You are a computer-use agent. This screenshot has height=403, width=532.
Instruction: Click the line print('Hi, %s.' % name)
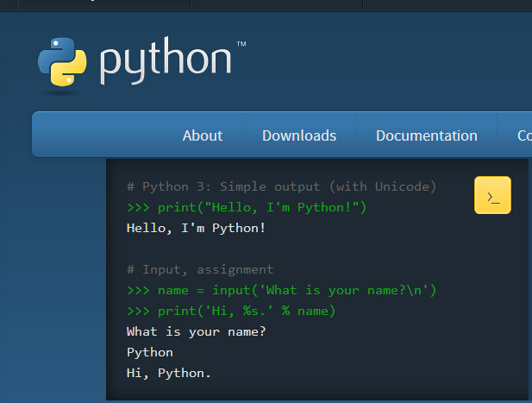pyautogui.click(x=231, y=311)
